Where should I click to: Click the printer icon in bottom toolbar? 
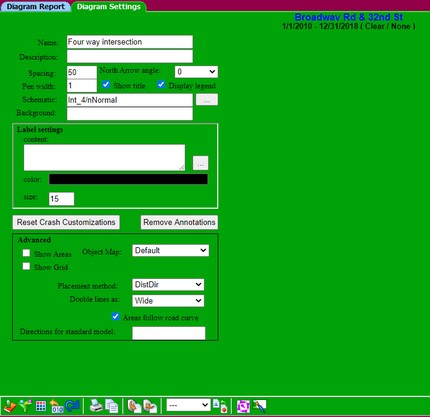click(96, 406)
